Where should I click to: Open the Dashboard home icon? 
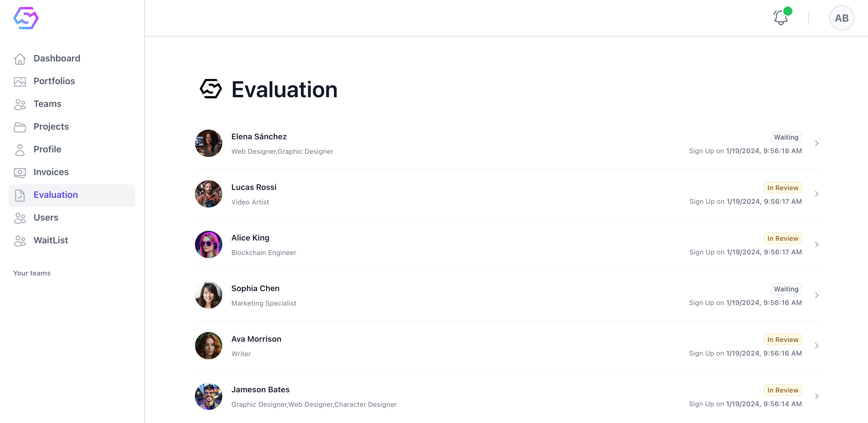(20, 59)
